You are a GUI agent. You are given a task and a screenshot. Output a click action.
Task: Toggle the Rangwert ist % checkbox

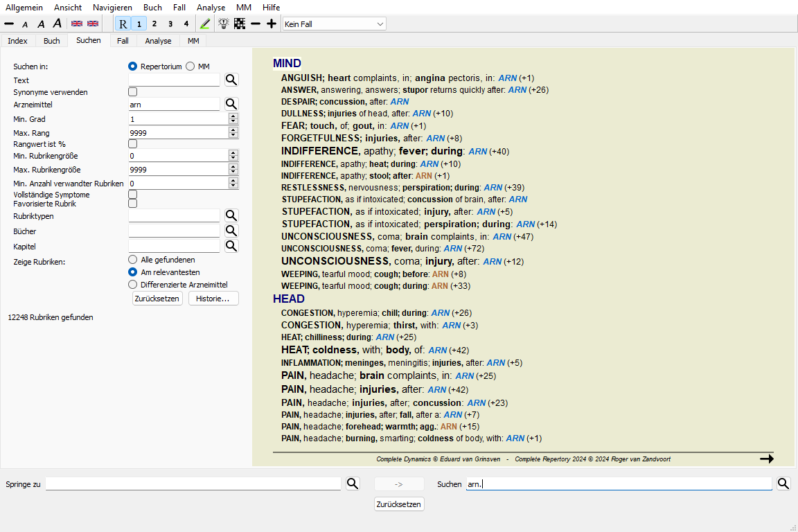pos(133,144)
